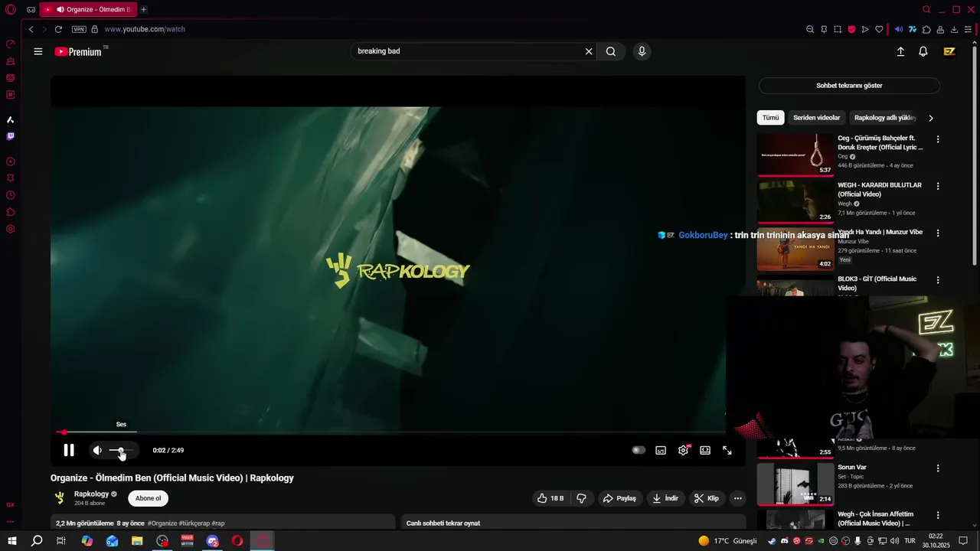Open a new browser tab
The image size is (980, 551).
pyautogui.click(x=143, y=9)
